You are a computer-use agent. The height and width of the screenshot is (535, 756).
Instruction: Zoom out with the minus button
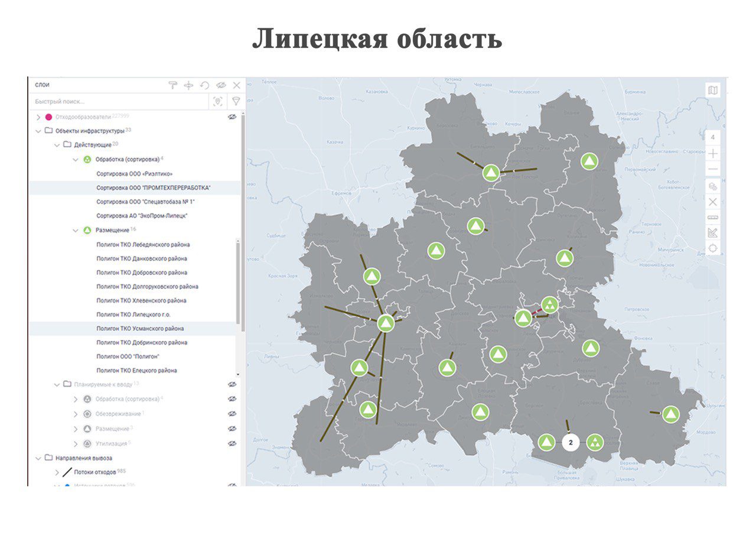tap(713, 170)
